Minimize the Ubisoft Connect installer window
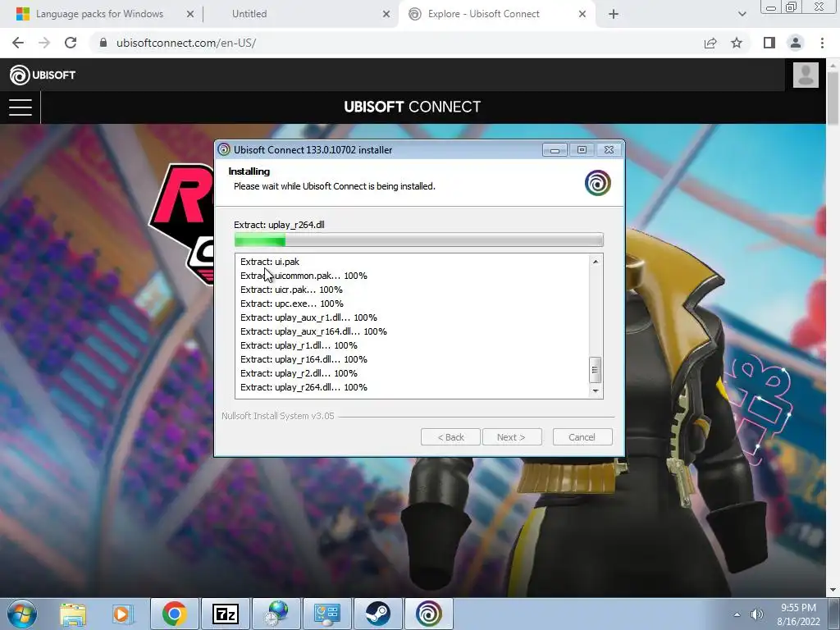Screen dimensions: 840x630 click(555, 150)
